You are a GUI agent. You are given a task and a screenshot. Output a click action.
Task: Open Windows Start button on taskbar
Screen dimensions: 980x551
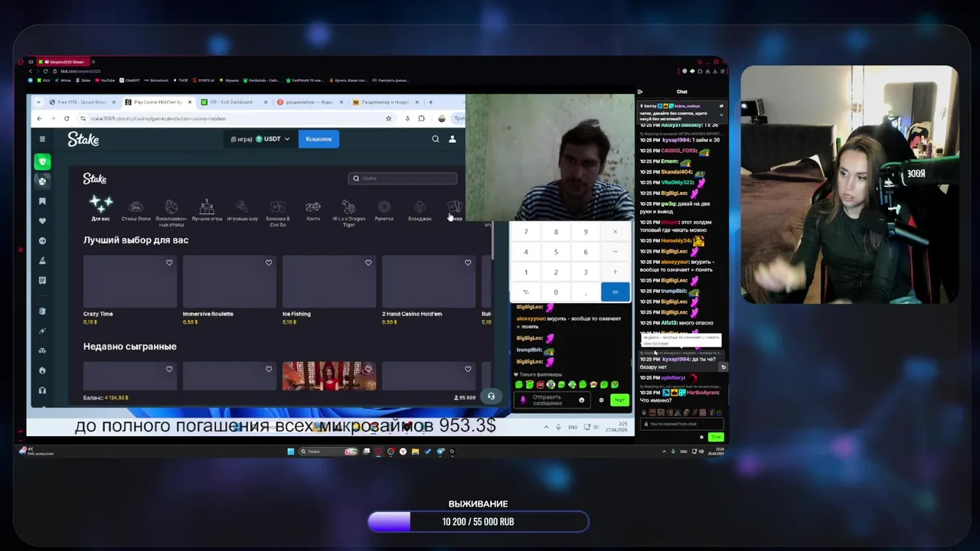tap(291, 452)
